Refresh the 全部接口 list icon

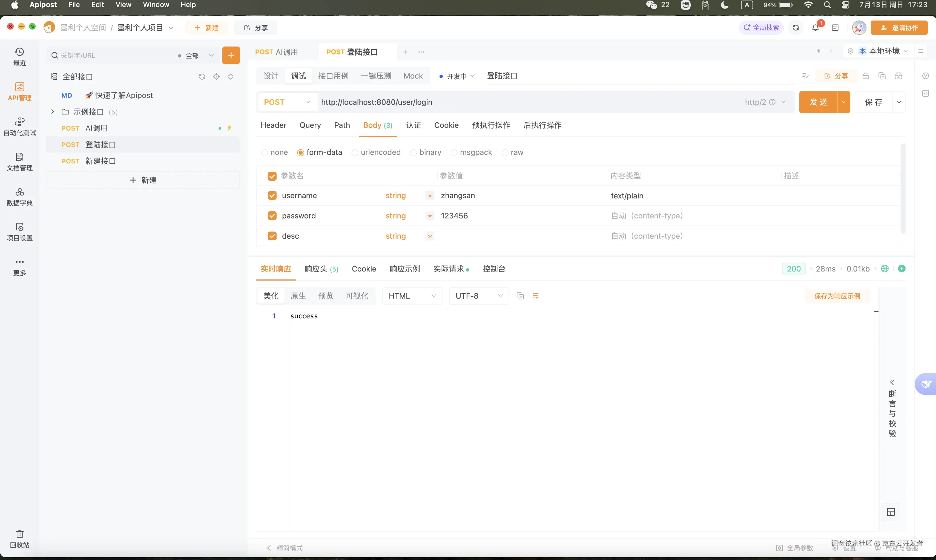202,77
